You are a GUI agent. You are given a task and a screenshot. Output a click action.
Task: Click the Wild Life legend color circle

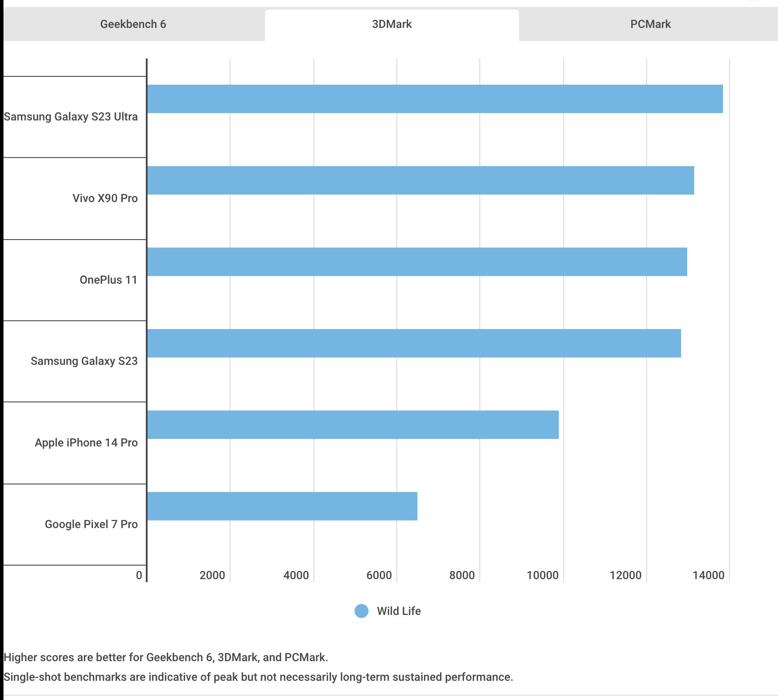[x=361, y=611]
